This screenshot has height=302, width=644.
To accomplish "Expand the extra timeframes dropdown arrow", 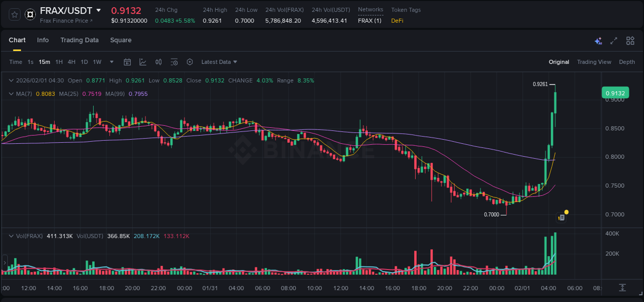I will pos(111,62).
